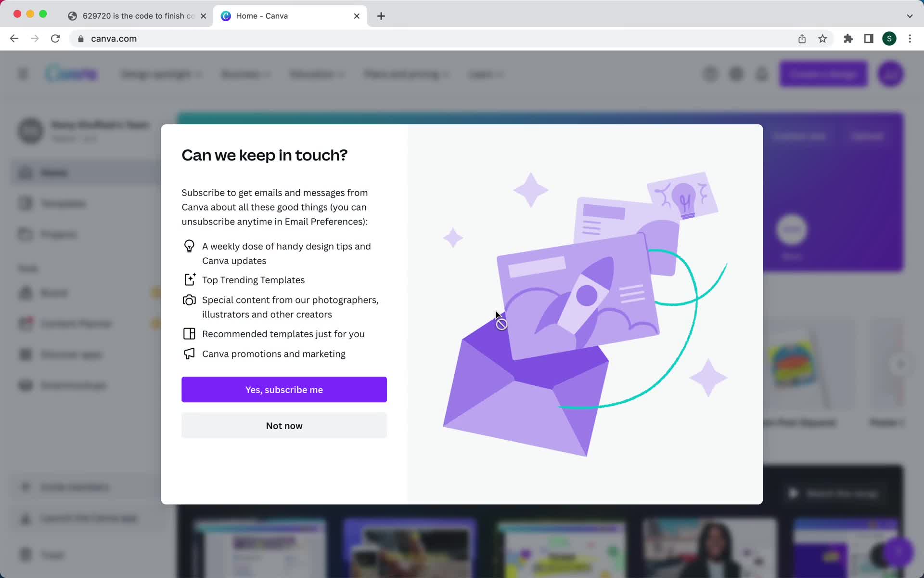The image size is (924, 578).
Task: Reload the canva.com page
Action: click(55, 39)
